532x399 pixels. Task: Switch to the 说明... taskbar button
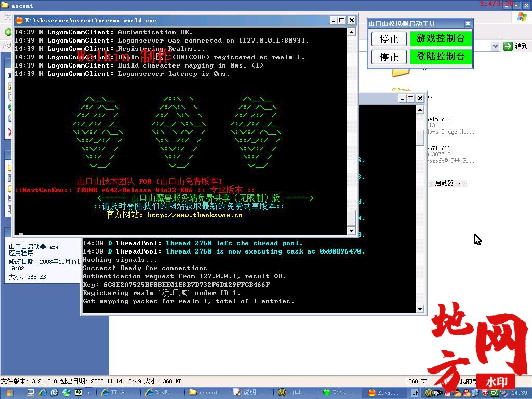250,393
